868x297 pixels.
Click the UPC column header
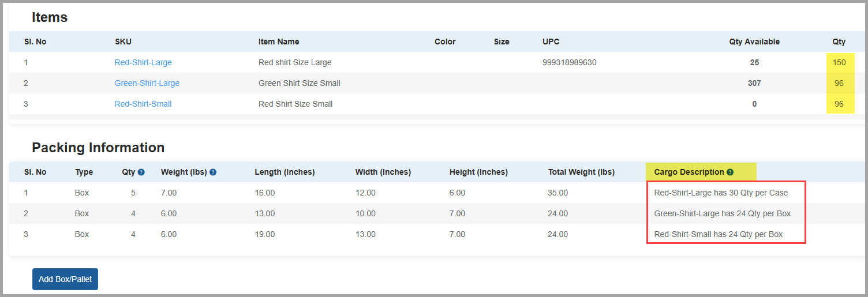[551, 42]
